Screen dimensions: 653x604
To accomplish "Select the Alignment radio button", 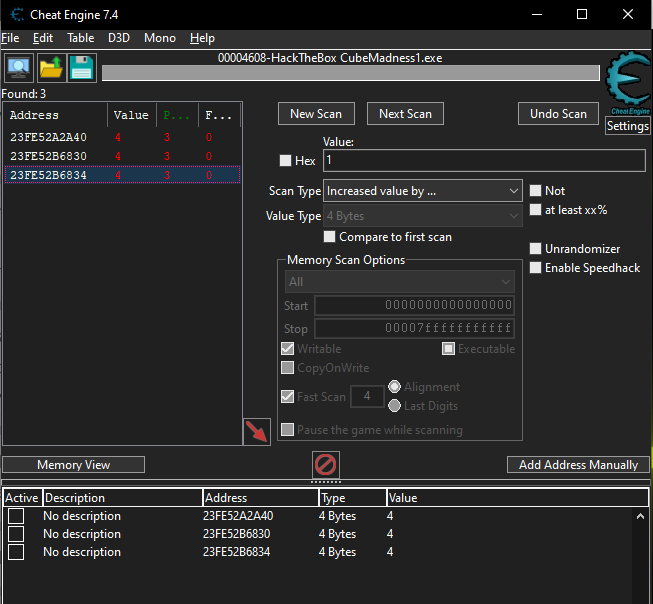I will (x=394, y=387).
